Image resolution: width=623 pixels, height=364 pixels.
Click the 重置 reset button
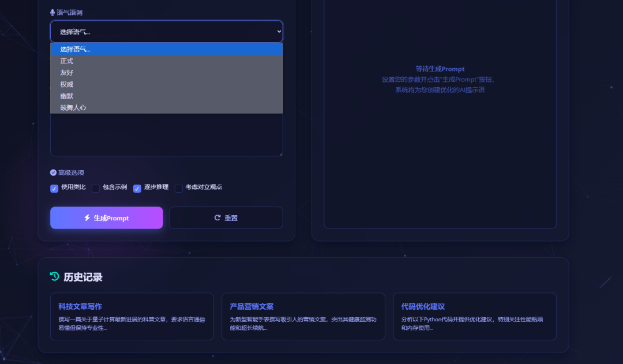226,217
